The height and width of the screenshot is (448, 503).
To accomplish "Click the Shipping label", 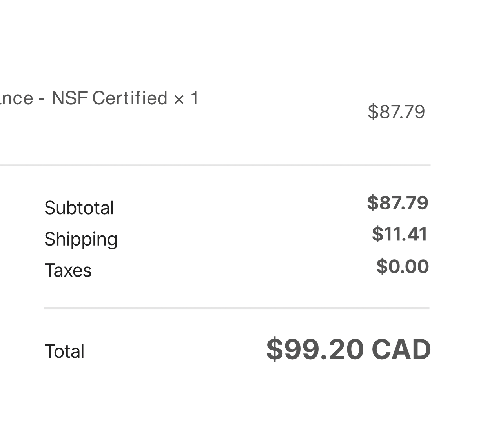I will (81, 239).
